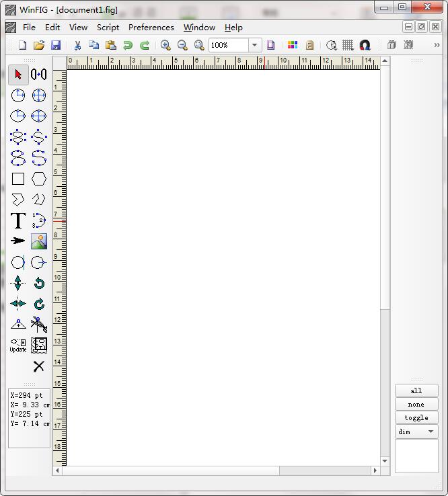Click the "toggle" layers button
The image size is (448, 496).
click(416, 417)
